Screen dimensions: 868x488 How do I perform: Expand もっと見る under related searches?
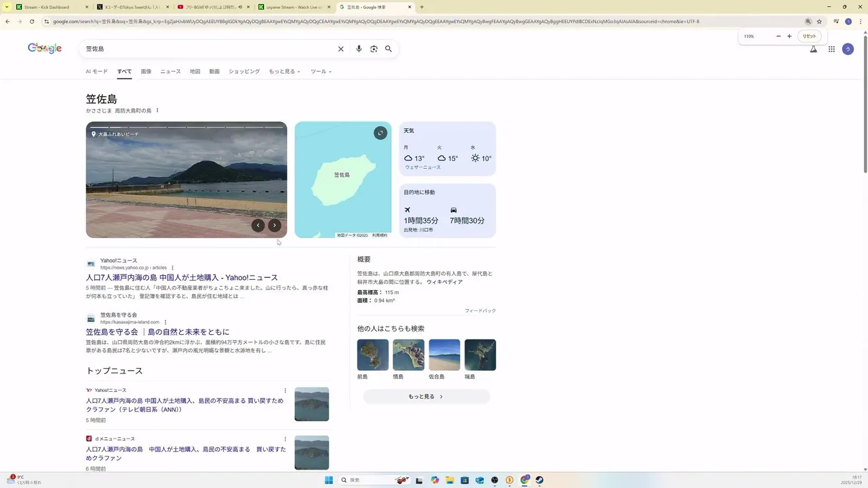pyautogui.click(x=426, y=396)
